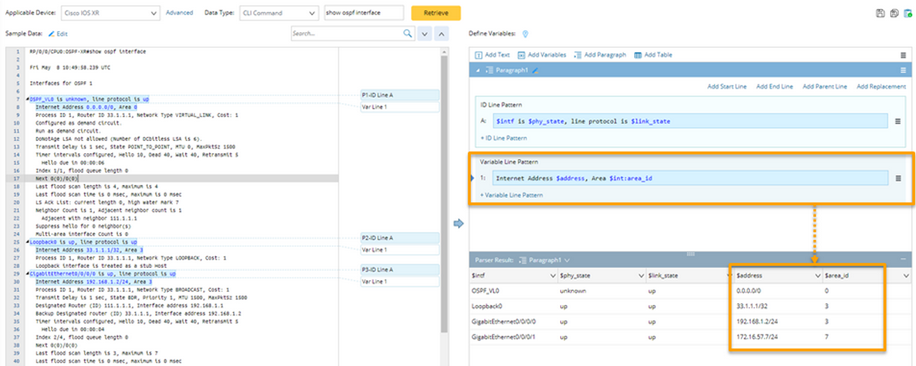Open the menu icon beside Variable Line Pattern 1
Screen dimensions: 916x366
[898, 178]
